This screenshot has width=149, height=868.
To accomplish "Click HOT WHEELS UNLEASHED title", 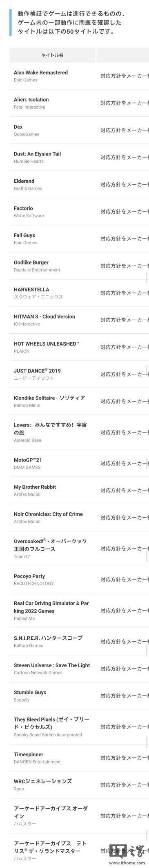I will (47, 344).
